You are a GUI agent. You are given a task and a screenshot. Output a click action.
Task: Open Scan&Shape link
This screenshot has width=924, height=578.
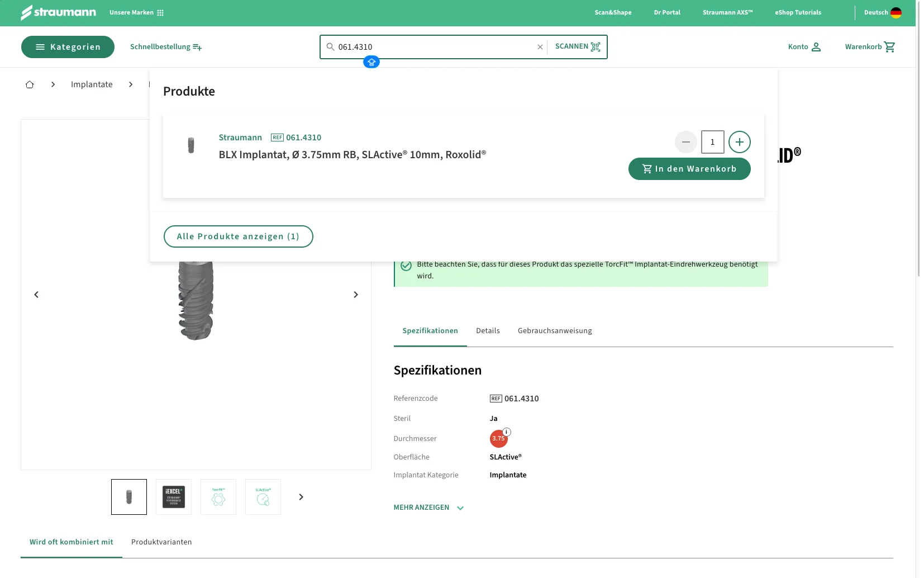(613, 12)
